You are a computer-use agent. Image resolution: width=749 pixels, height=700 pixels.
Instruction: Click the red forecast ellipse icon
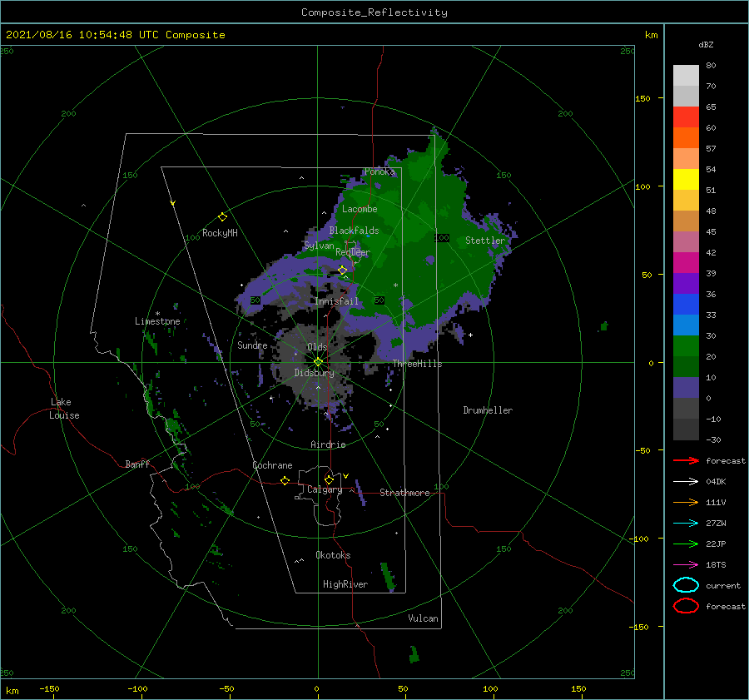[686, 606]
